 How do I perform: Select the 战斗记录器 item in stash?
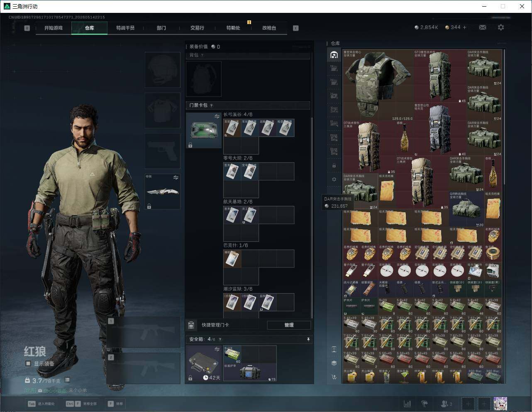coord(351,288)
